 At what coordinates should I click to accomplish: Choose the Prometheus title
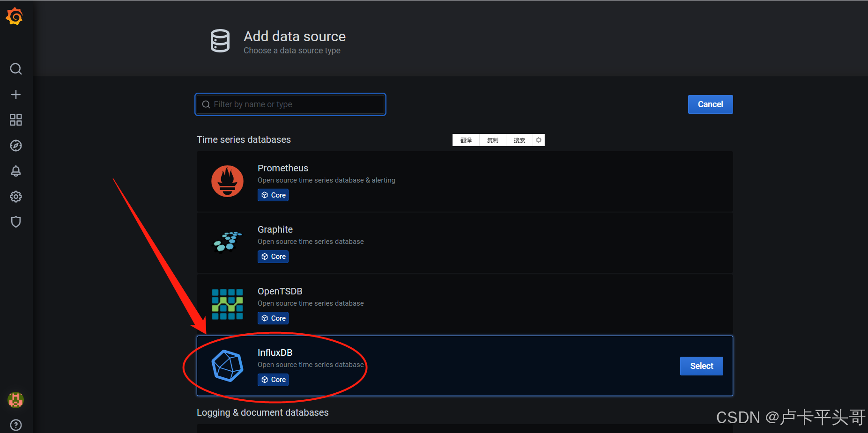(283, 168)
